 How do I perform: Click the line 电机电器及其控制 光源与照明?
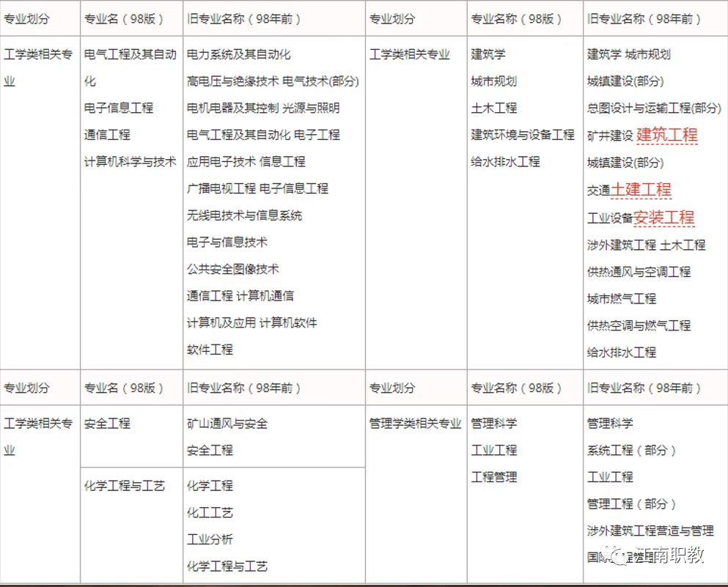coord(263,108)
